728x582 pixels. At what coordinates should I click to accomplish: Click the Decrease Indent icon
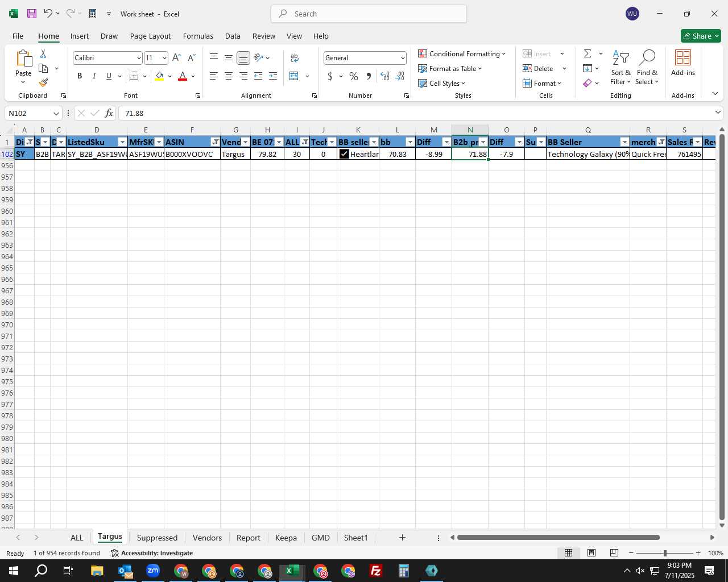click(x=258, y=76)
